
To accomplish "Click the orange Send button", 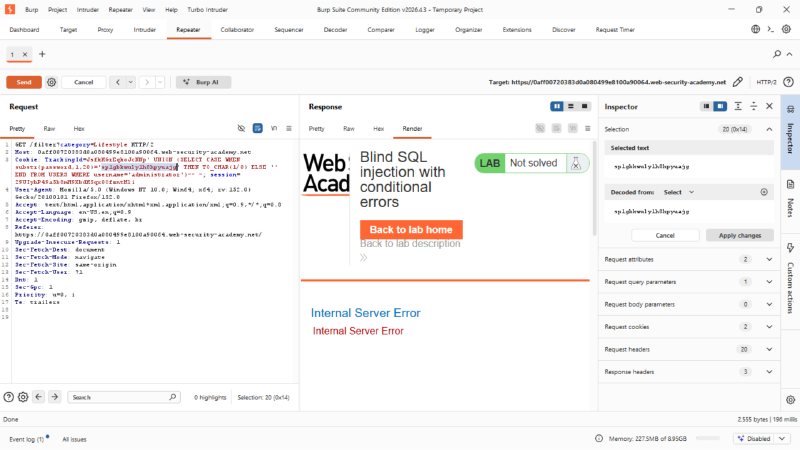I will [24, 82].
